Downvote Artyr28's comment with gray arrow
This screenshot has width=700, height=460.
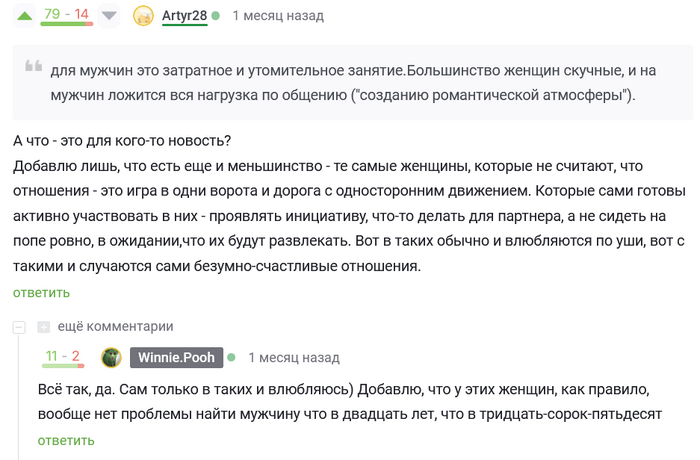(x=109, y=16)
